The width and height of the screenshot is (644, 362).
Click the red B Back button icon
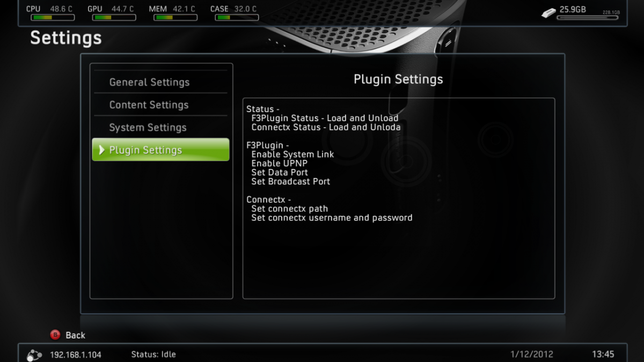(55, 335)
